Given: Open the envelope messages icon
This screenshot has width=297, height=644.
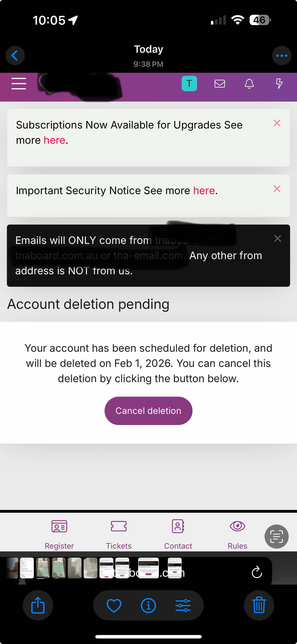Looking at the screenshot, I should 220,84.
